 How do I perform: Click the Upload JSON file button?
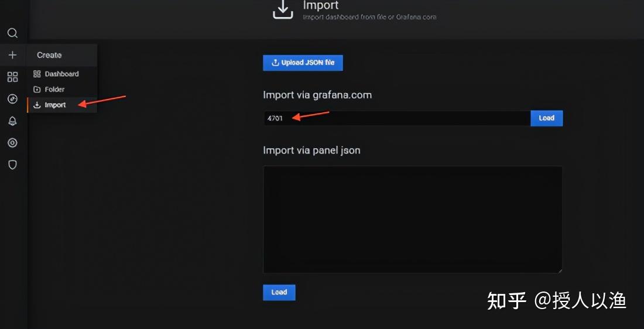[303, 63]
